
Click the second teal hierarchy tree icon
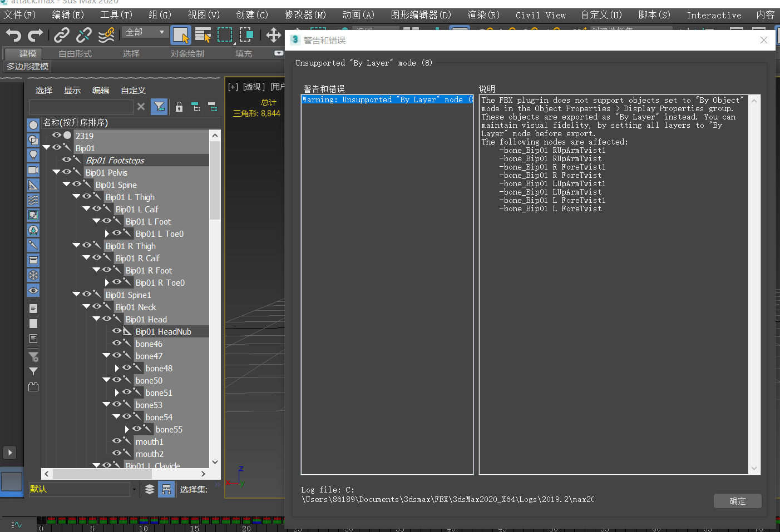coord(212,107)
